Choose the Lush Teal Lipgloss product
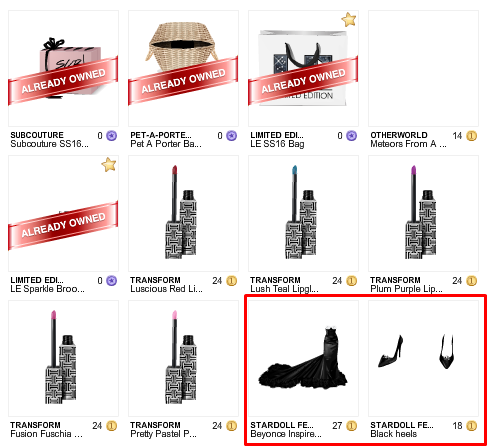Image resolution: width=490 pixels, height=446 pixels. [x=303, y=213]
